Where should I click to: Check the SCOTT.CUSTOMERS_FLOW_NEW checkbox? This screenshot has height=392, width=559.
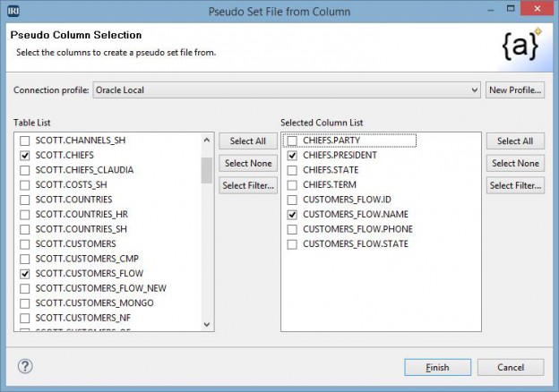pyautogui.click(x=24, y=288)
